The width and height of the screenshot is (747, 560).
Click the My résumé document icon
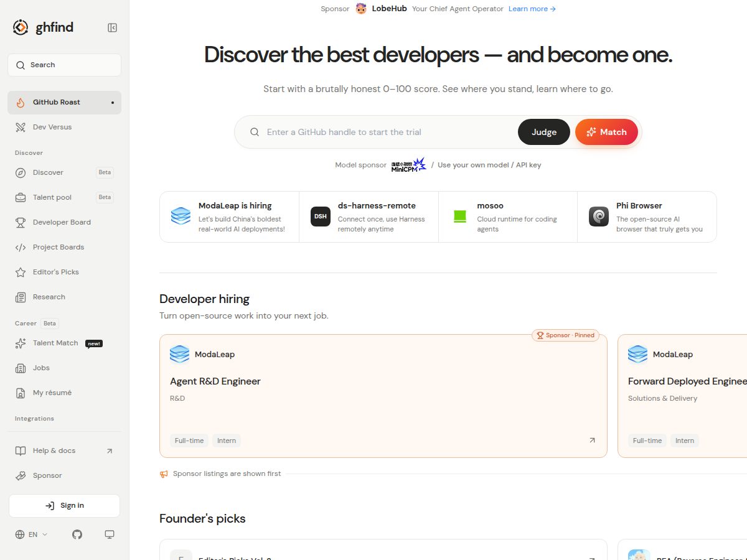click(x=21, y=393)
